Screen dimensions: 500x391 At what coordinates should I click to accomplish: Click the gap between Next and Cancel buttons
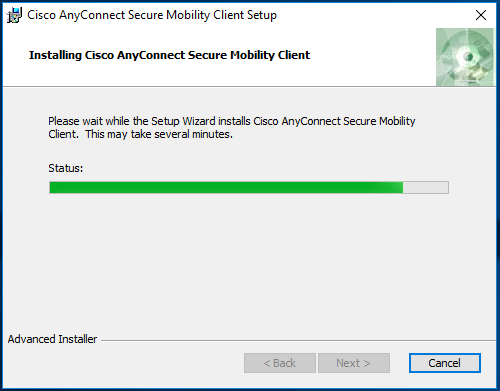[x=399, y=363]
